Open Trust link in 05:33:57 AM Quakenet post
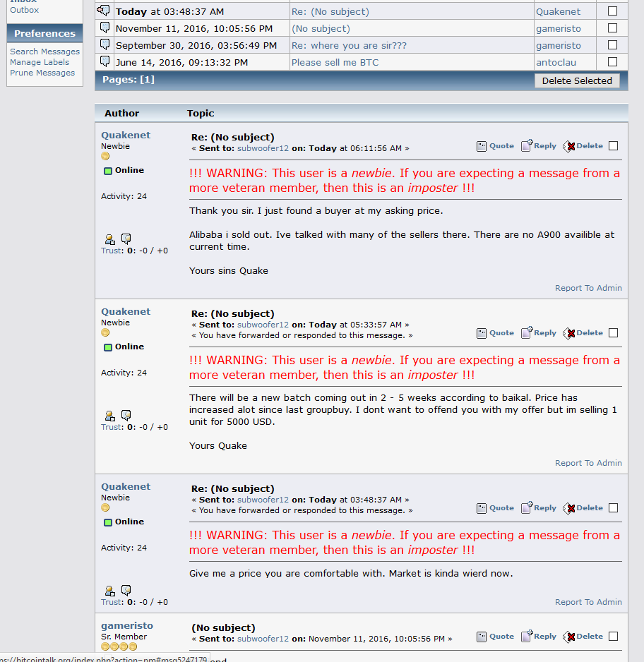This screenshot has height=662, width=644. [111, 427]
